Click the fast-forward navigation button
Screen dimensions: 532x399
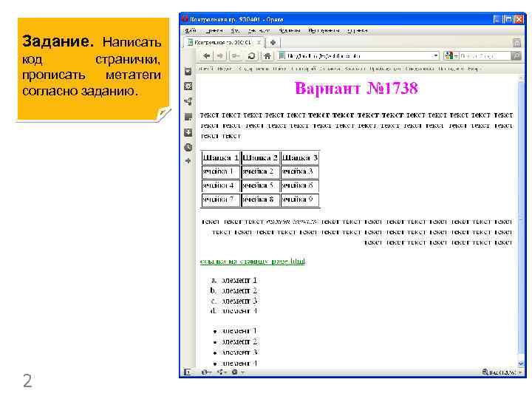click(x=235, y=55)
